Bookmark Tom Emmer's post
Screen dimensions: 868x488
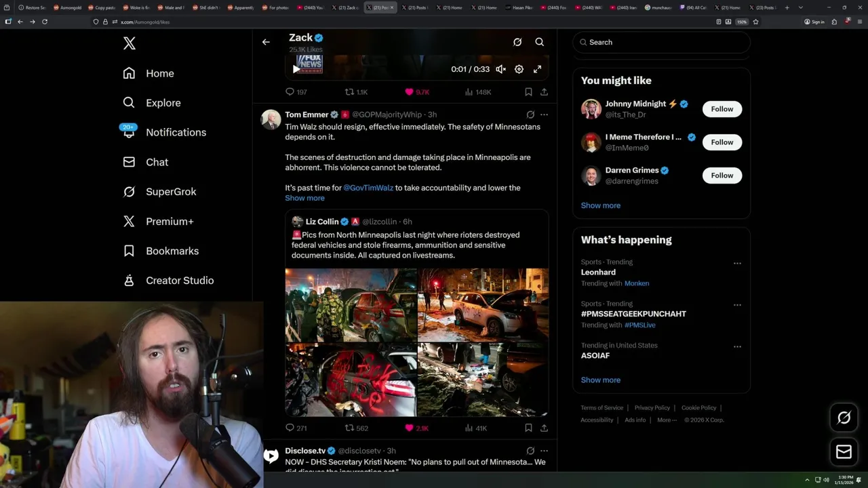528,428
